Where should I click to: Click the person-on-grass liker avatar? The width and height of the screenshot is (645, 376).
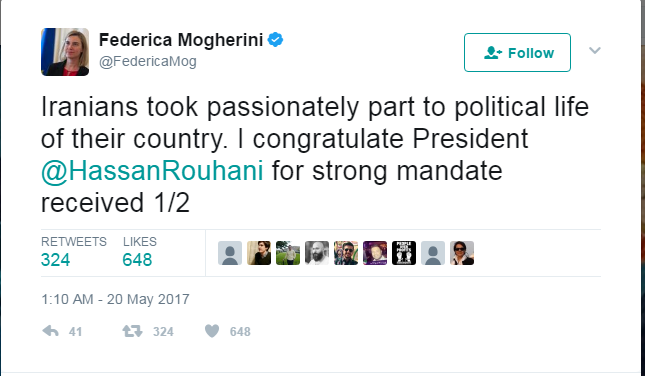[288, 253]
